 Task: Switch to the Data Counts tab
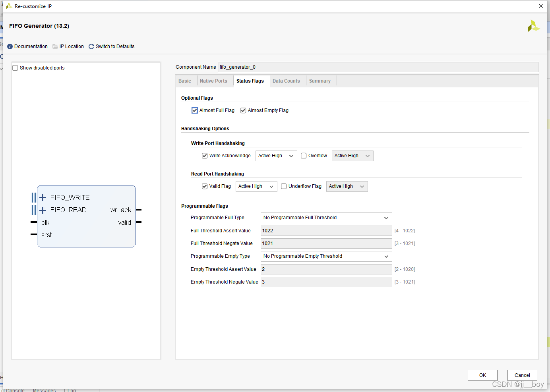286,81
